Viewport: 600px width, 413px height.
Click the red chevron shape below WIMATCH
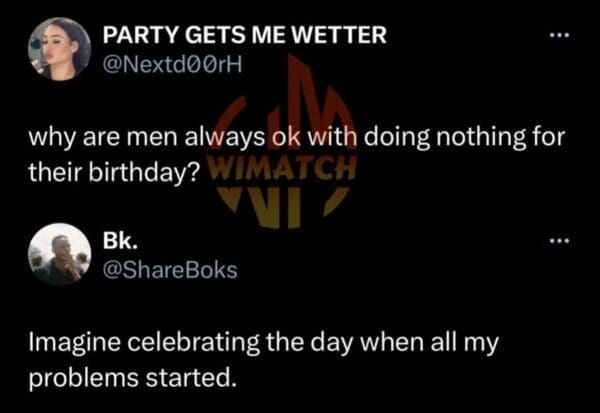tap(282, 204)
